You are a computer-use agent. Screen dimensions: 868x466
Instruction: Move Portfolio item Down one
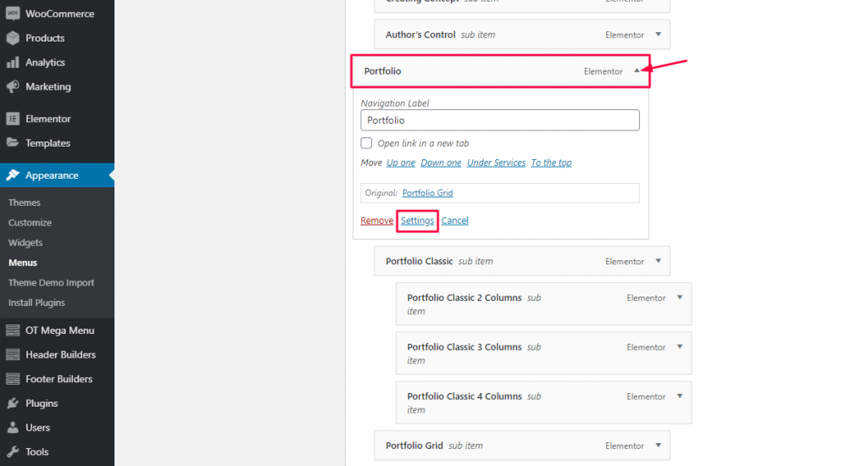pyautogui.click(x=441, y=163)
